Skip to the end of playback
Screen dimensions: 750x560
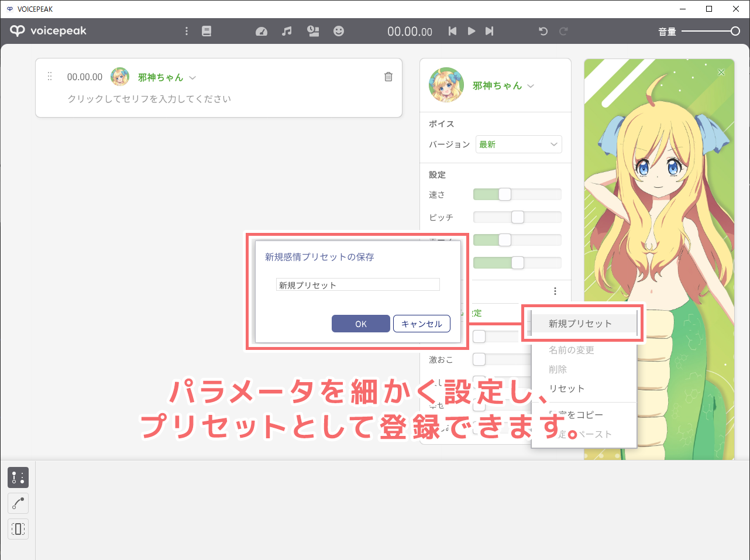(x=490, y=31)
